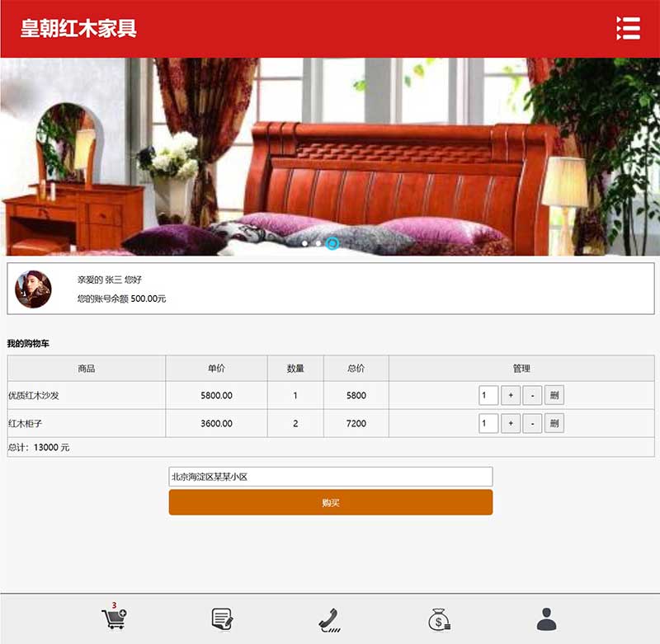Select the active third carousel dot
The image size is (660, 644).
pos(332,243)
